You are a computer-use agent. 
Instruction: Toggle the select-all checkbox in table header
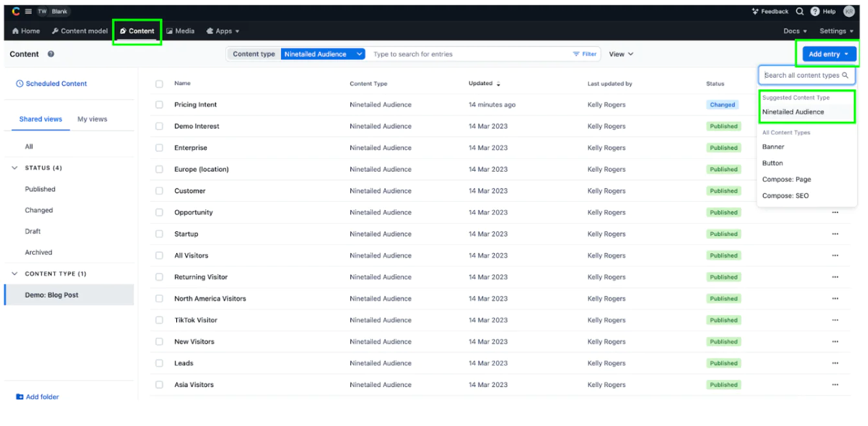[x=159, y=84]
